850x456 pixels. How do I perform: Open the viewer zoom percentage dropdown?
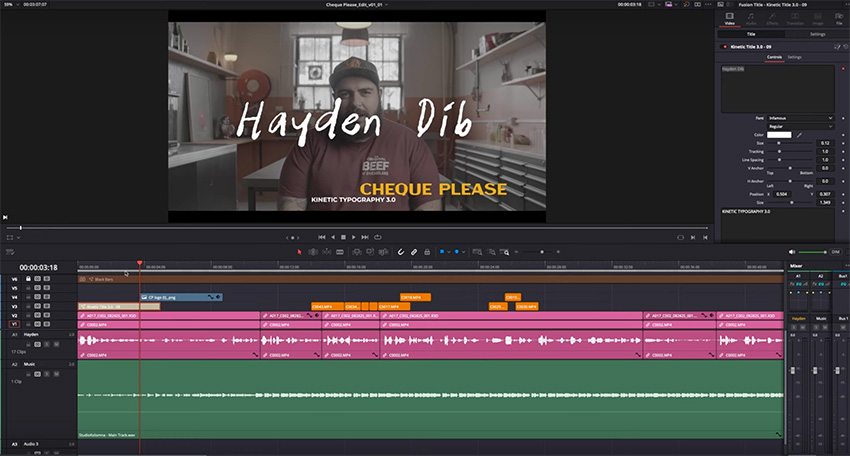pyautogui.click(x=10, y=5)
